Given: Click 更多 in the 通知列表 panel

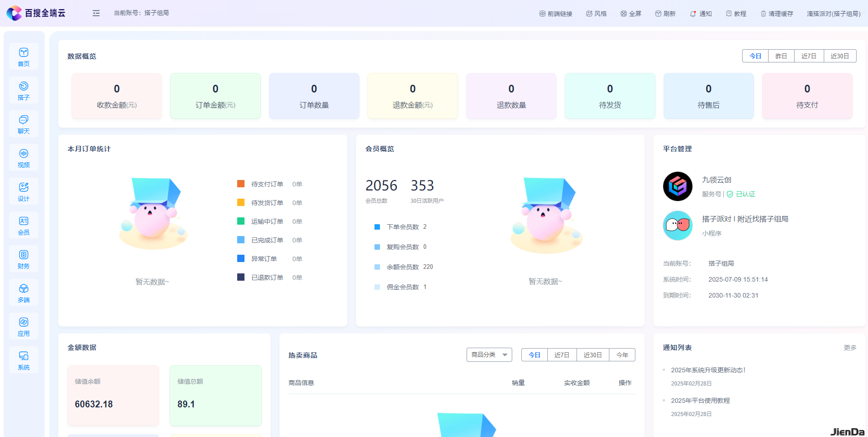Looking at the screenshot, I should coord(850,347).
